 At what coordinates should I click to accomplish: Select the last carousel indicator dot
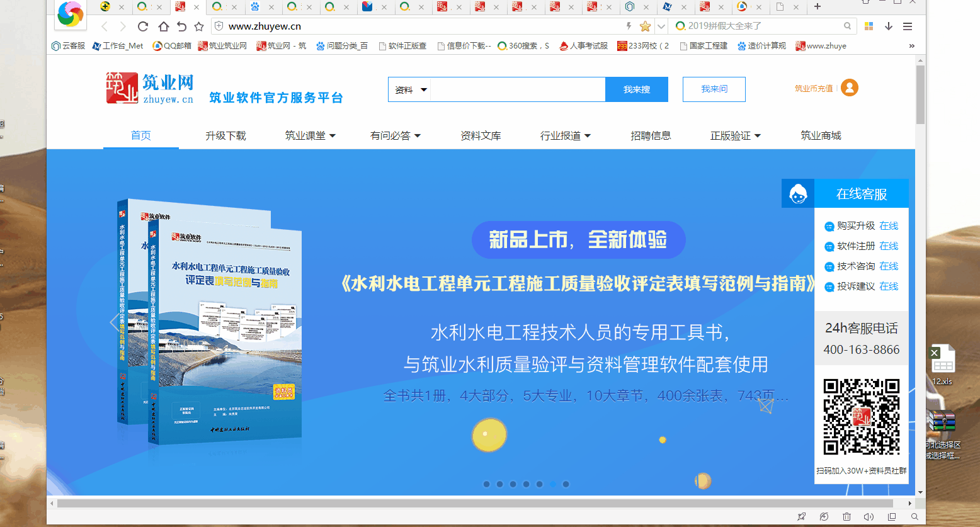coord(566,484)
